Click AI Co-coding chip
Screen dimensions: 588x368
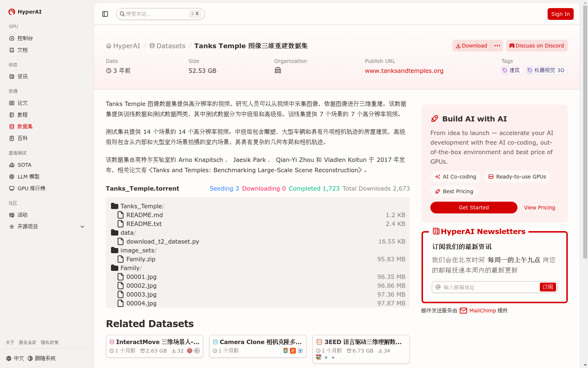[455, 177]
